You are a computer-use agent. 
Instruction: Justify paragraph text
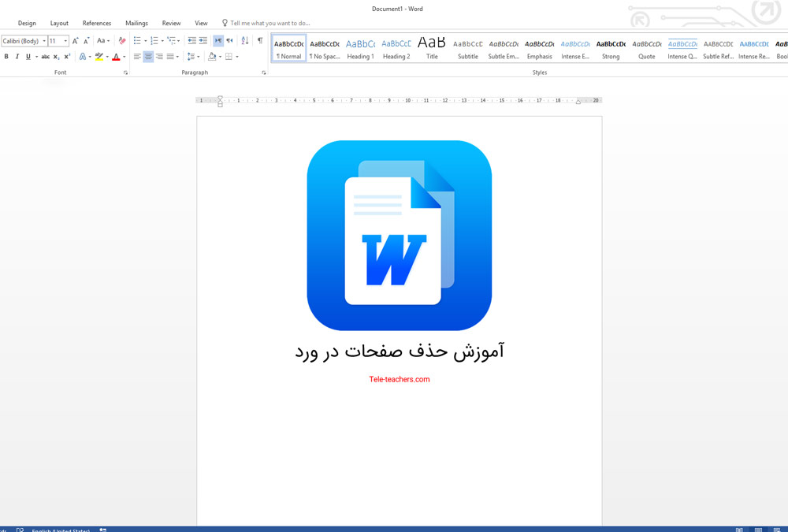pyautogui.click(x=170, y=57)
